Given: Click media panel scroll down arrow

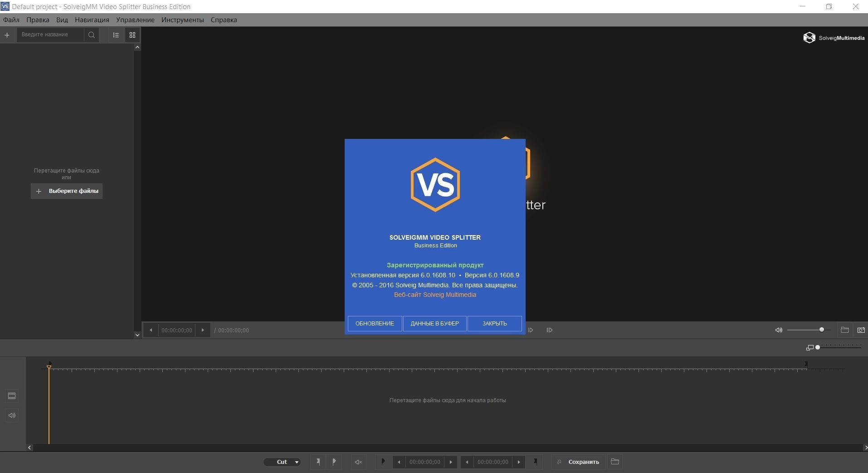Looking at the screenshot, I should point(137,335).
